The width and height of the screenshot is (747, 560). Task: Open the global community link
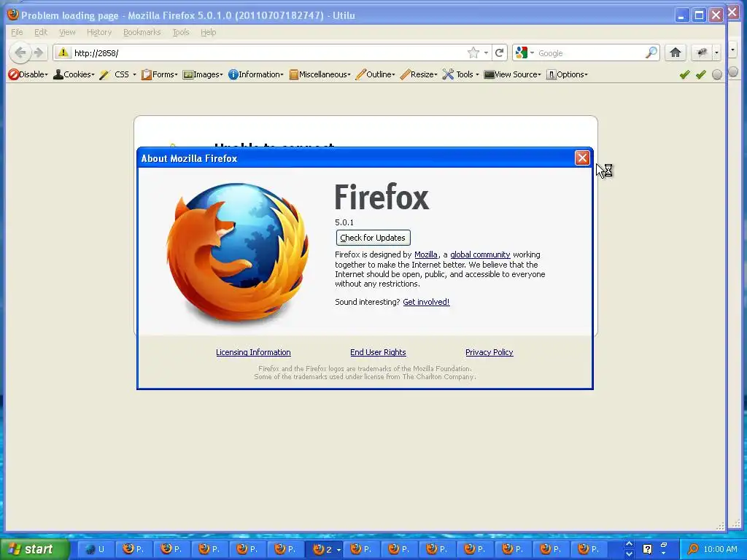480,254
